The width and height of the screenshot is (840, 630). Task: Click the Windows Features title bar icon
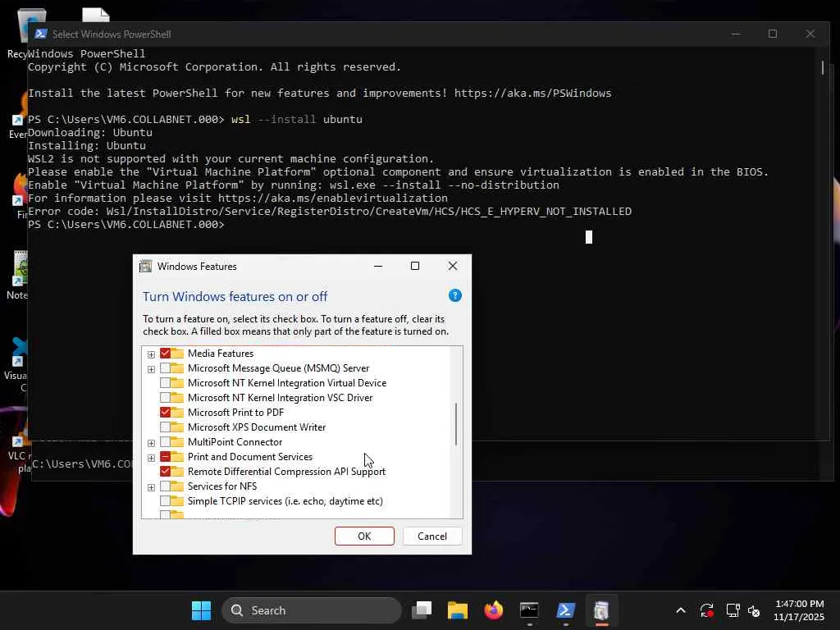pyautogui.click(x=145, y=267)
